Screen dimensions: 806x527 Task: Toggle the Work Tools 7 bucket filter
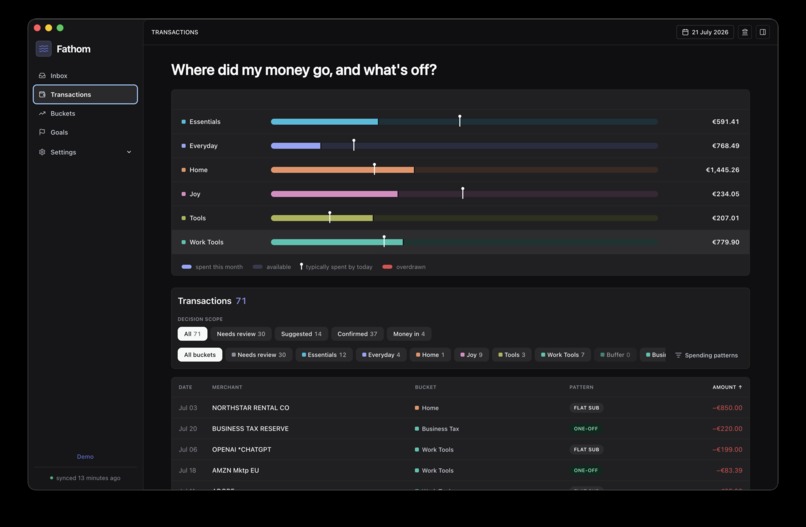click(x=562, y=355)
